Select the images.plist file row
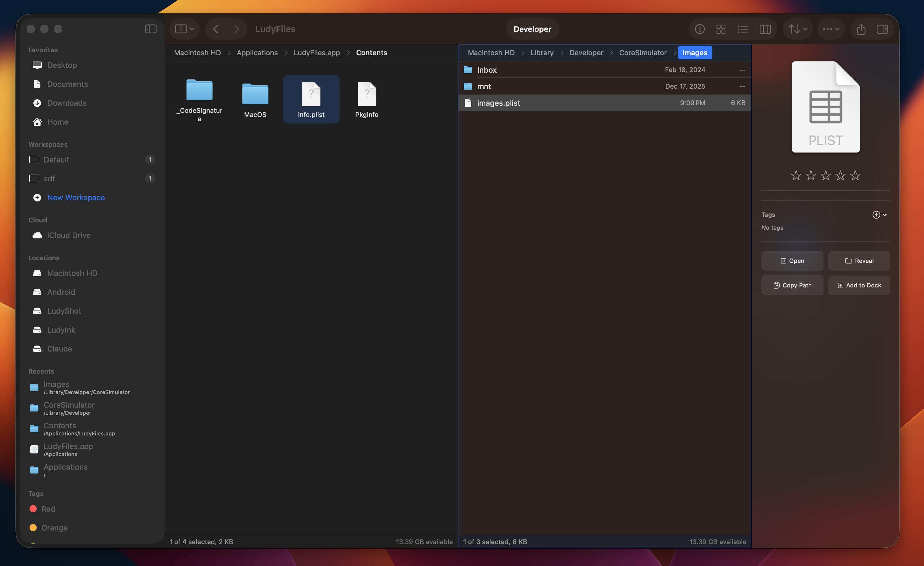924x566 pixels. pyautogui.click(x=604, y=103)
